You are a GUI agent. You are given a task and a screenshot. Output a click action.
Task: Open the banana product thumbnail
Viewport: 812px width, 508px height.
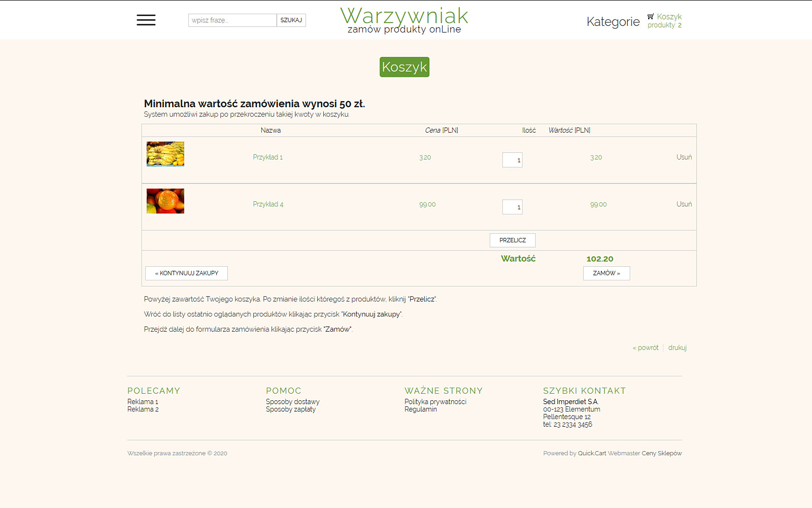pyautogui.click(x=165, y=154)
